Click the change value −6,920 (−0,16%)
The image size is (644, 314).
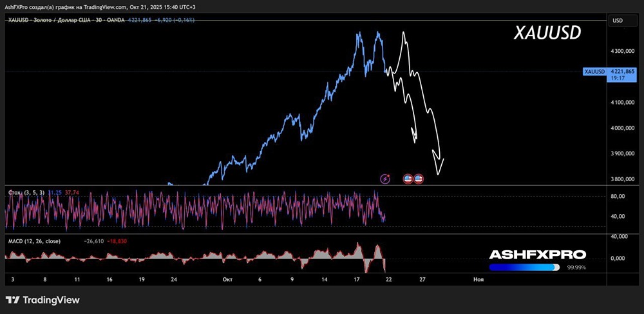(x=175, y=20)
